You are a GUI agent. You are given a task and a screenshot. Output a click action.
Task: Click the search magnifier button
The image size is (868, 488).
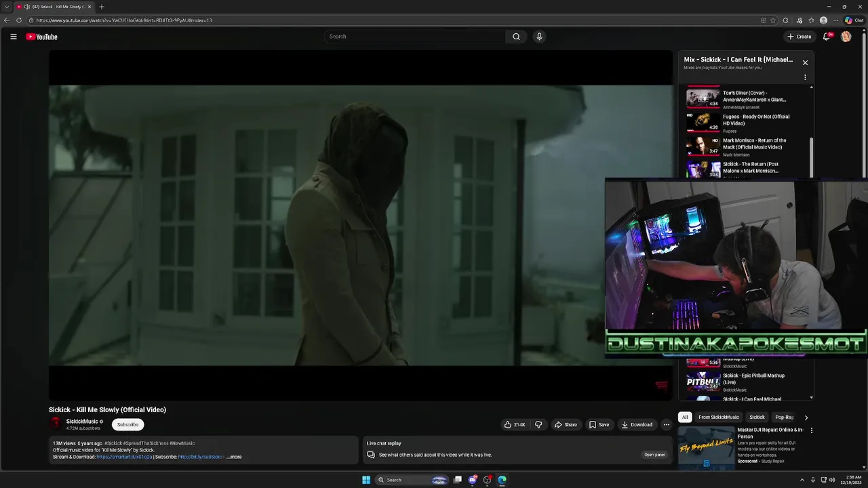516,37
